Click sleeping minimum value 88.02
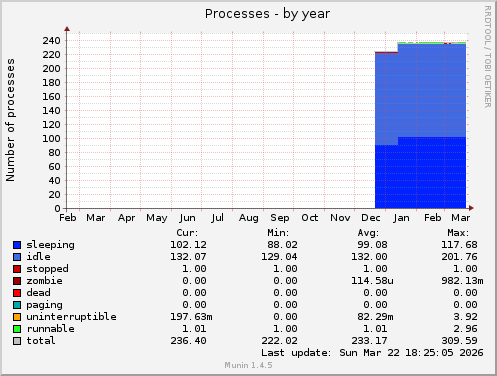The width and height of the screenshot is (497, 376). 282,245
